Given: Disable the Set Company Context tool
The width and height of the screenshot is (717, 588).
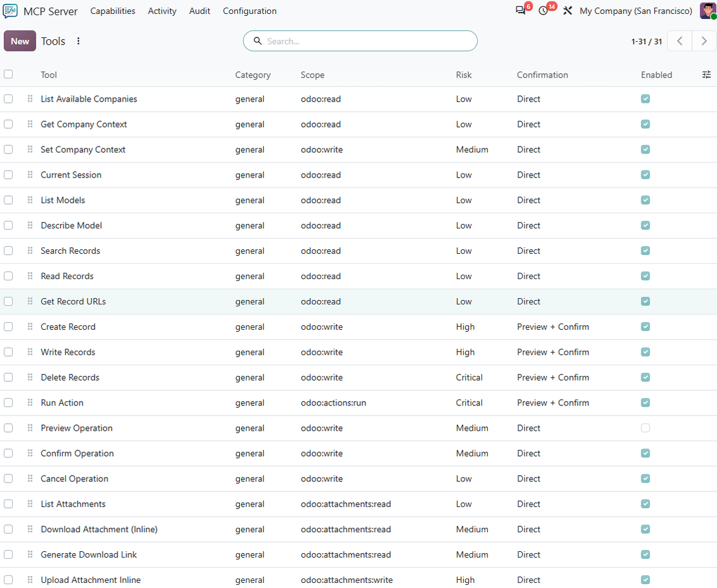Looking at the screenshot, I should point(645,150).
